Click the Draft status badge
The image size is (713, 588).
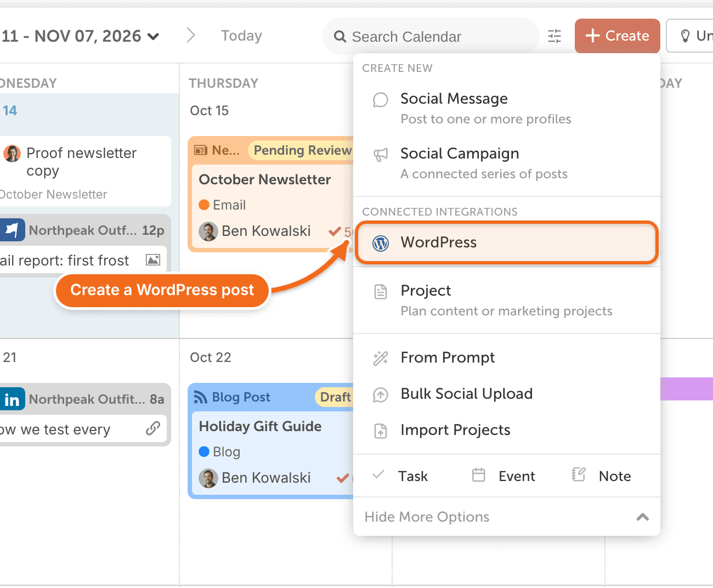click(x=334, y=397)
